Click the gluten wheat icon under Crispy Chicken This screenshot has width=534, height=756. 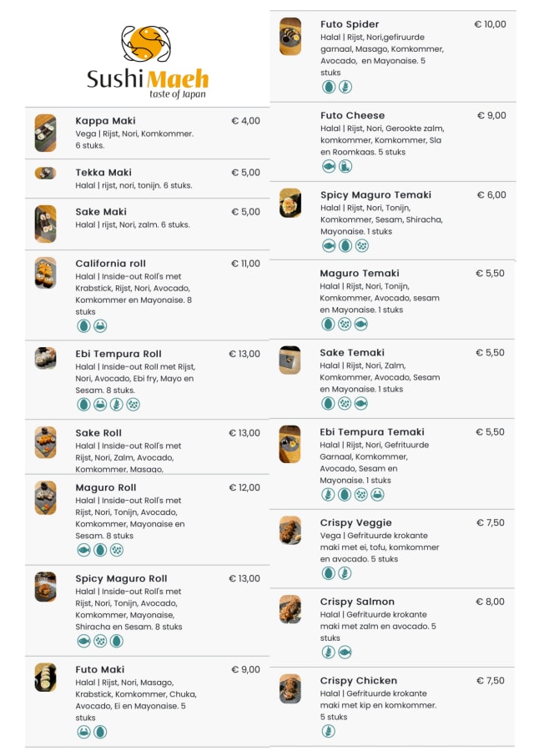coord(329,731)
